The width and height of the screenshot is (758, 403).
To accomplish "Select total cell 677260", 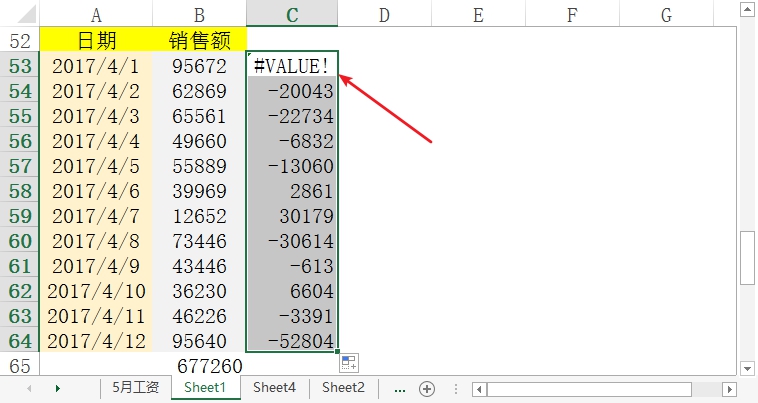I will (x=199, y=365).
